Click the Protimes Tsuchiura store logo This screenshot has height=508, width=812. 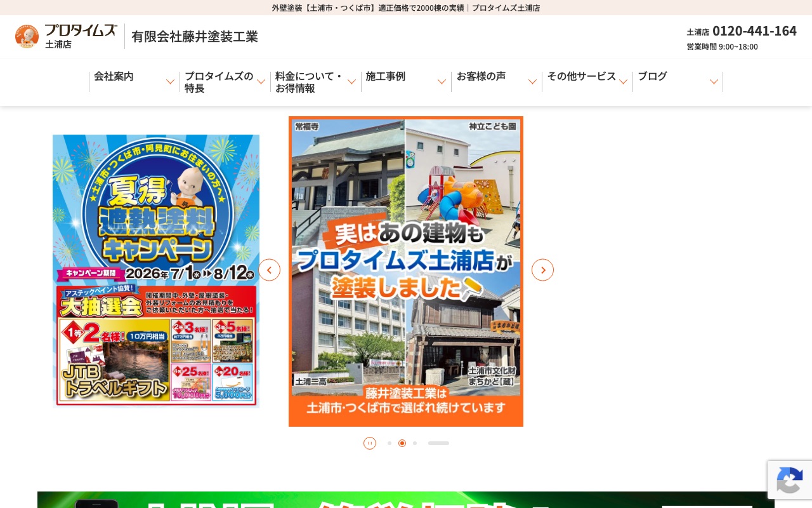66,36
